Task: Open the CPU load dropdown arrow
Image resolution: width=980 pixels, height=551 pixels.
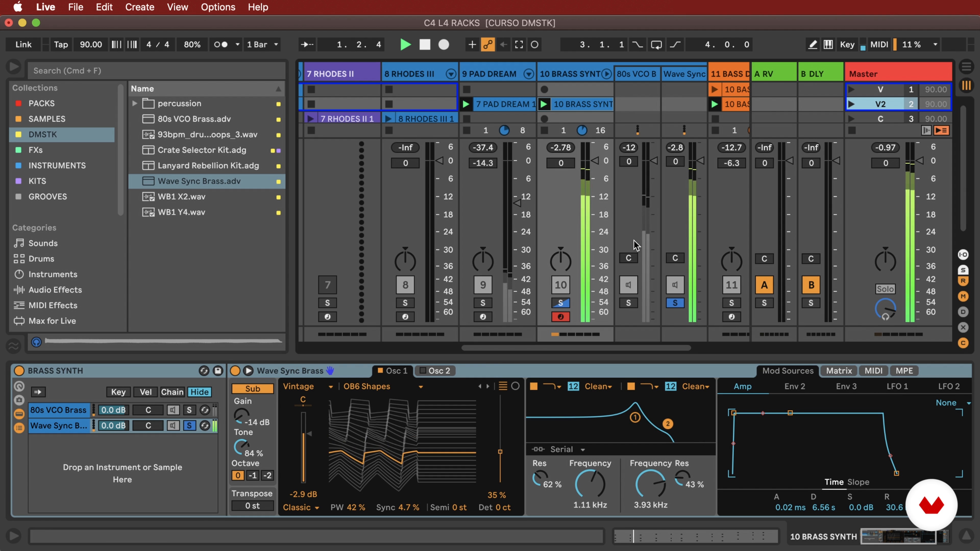Action: (935, 44)
